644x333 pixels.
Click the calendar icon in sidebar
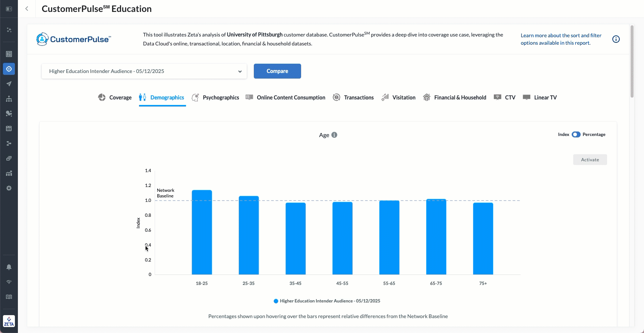pos(9,129)
